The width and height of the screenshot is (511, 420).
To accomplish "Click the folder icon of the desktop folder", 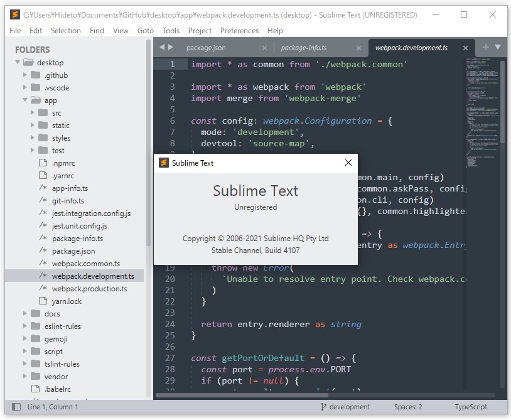I will click(30, 62).
